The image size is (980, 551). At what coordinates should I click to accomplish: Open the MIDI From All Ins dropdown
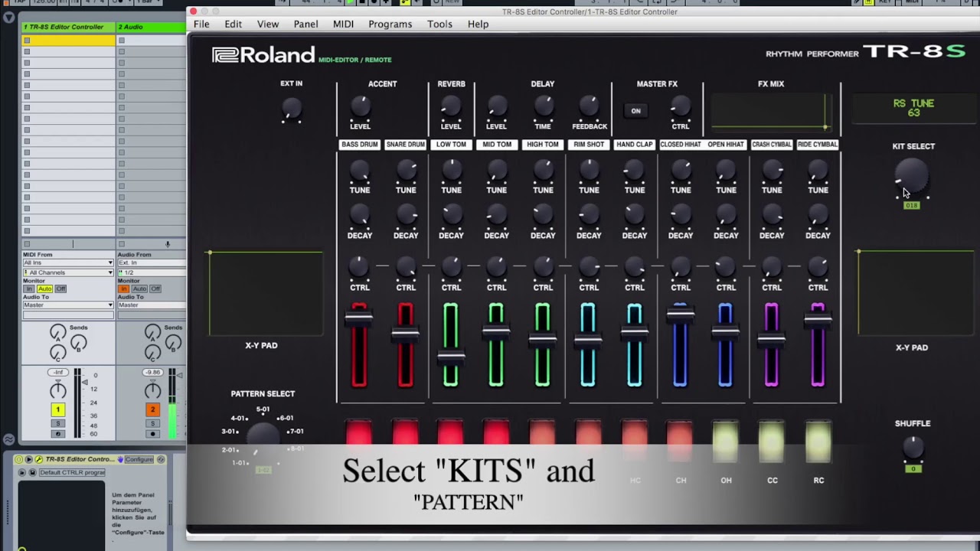coord(67,262)
